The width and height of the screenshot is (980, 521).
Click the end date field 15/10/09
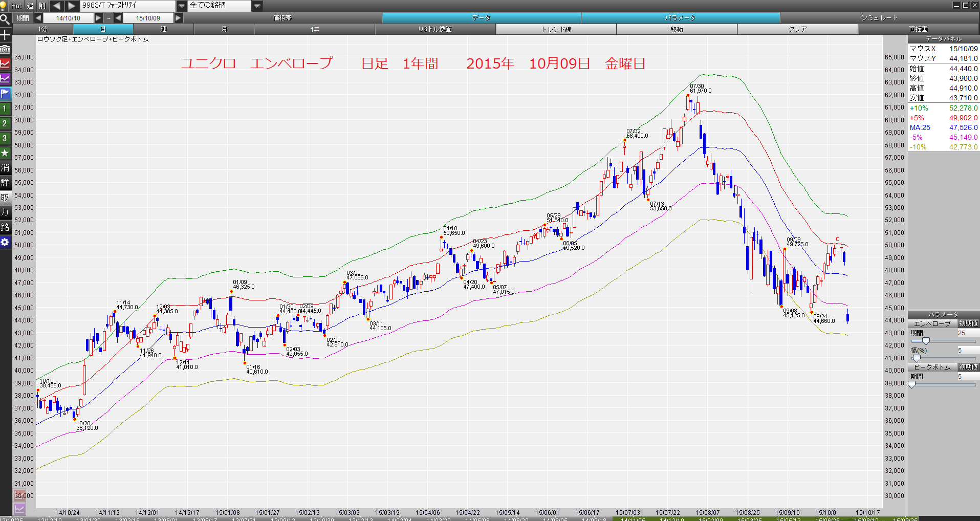tap(148, 18)
